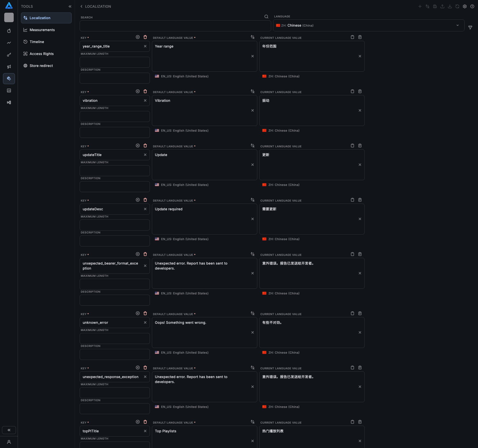478x448 pixels.
Task: Open the Language dropdown
Action: tap(368, 25)
